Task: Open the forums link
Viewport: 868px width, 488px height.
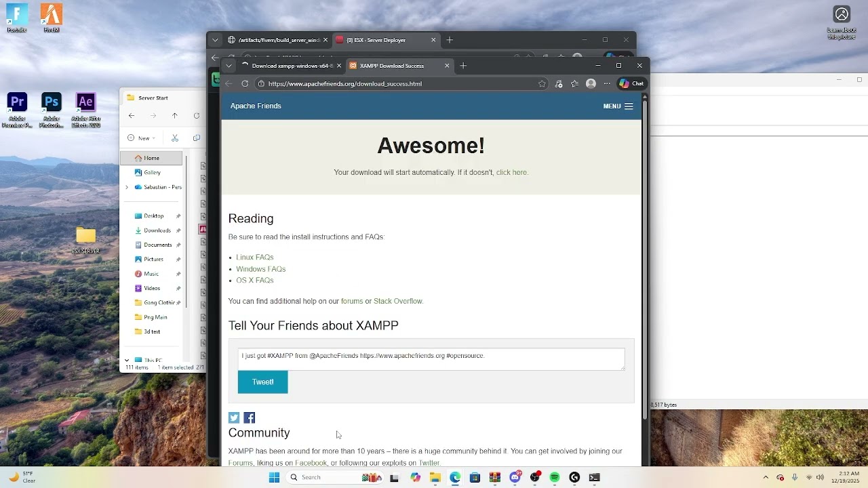Action: point(352,301)
